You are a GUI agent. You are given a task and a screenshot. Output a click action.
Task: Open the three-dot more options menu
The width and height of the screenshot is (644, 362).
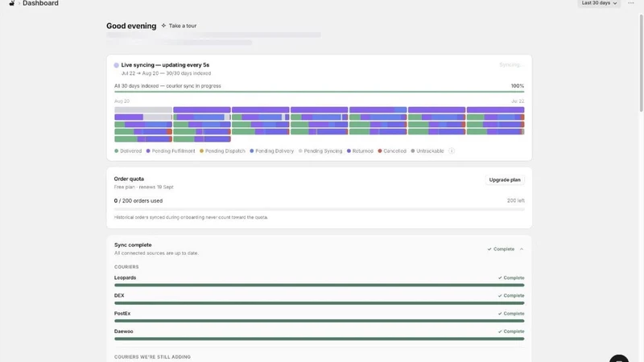631,3
